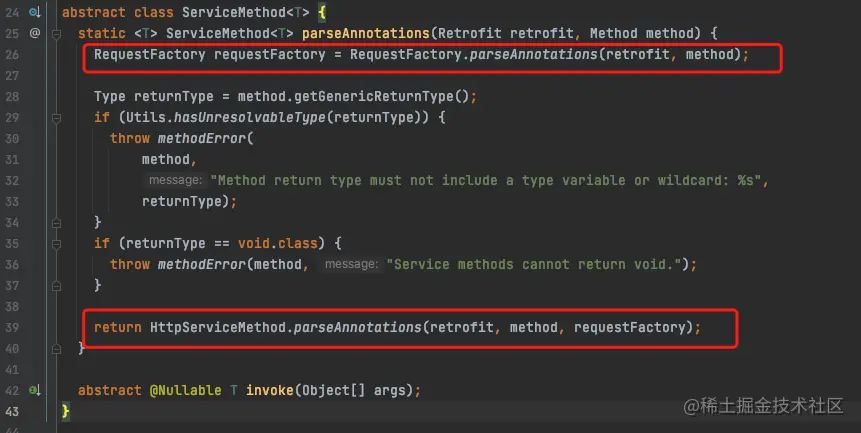861x433 pixels.
Task: Click the "abstract class" keywords on line 24
Action: [x=118, y=12]
